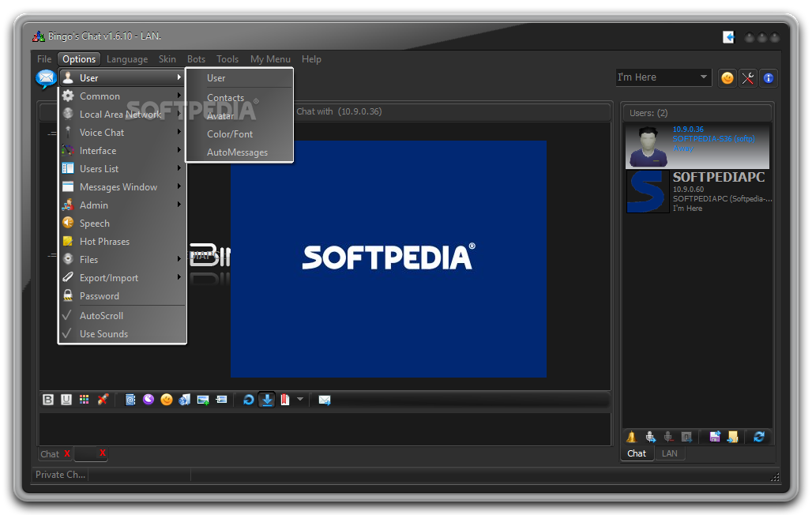Select user SOFTPEDIAPC in users list

699,192
